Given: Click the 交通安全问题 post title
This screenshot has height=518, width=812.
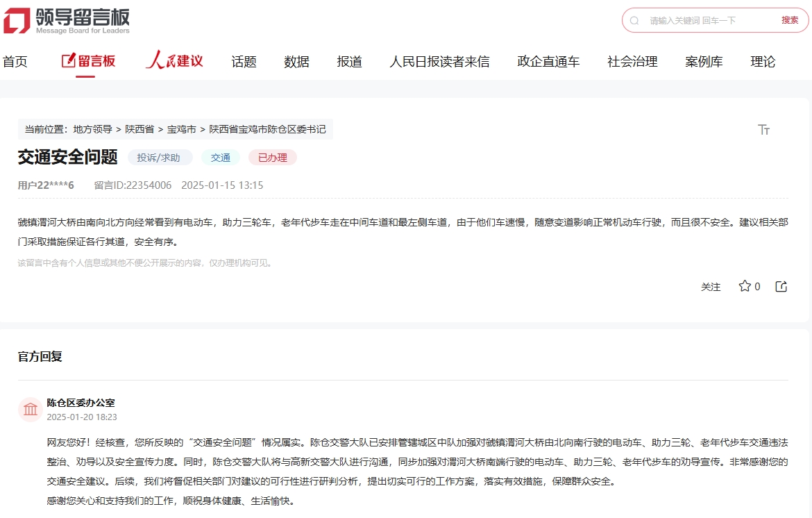Looking at the screenshot, I should pos(68,157).
